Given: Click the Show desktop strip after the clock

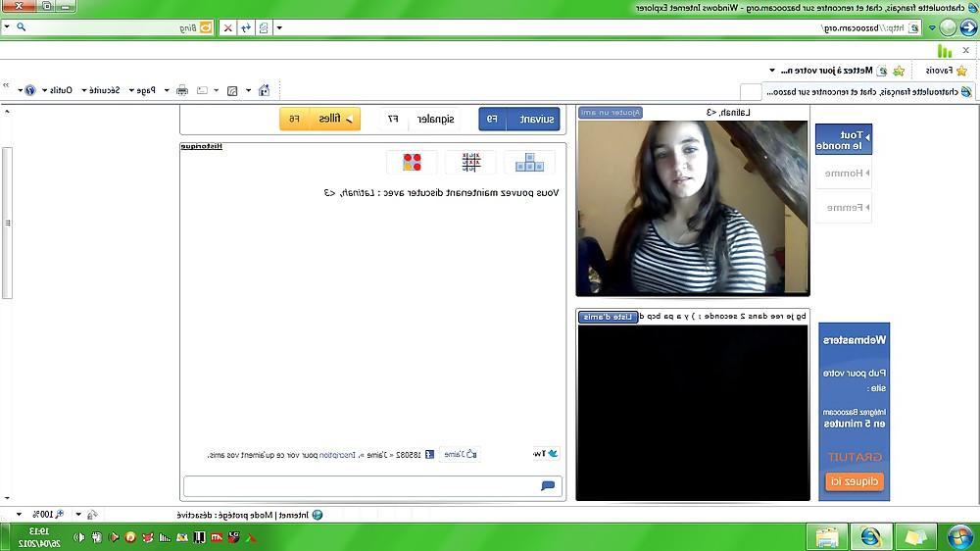Looking at the screenshot, I should 4,537.
